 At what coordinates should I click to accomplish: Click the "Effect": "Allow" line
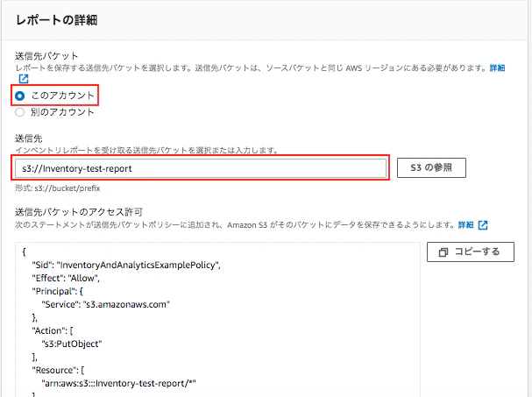(x=66, y=278)
